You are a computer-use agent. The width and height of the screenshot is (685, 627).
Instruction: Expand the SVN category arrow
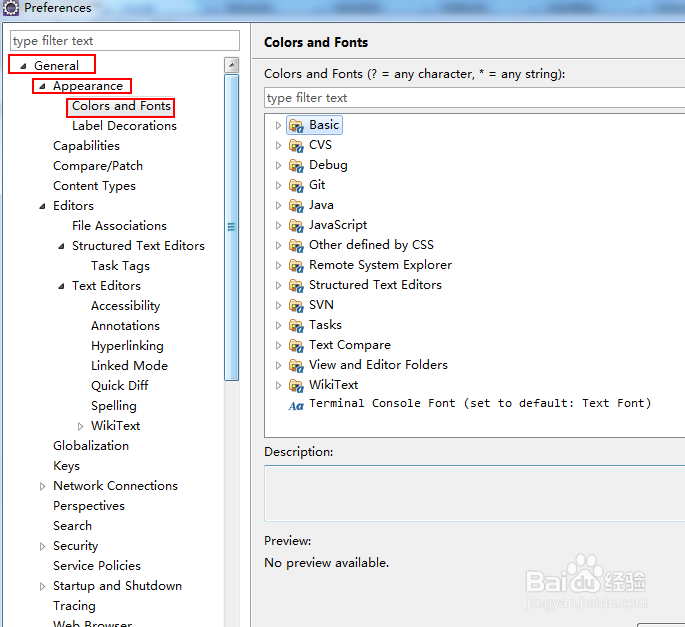pyautogui.click(x=278, y=305)
